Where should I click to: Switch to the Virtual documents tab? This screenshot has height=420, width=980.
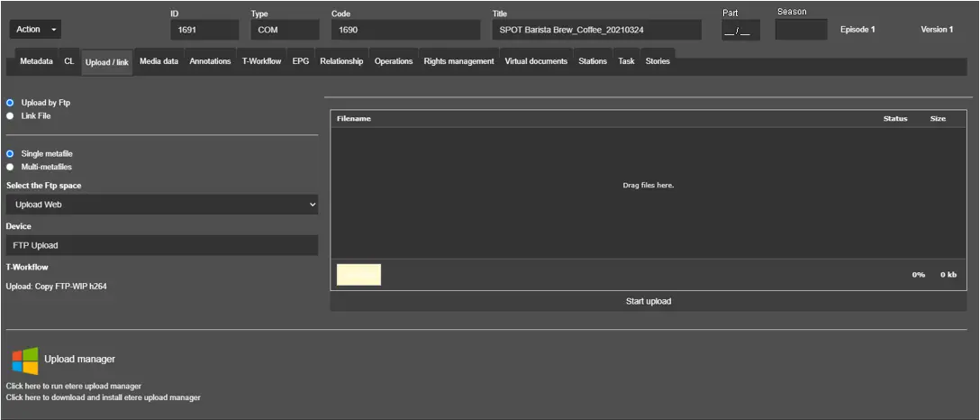point(536,61)
